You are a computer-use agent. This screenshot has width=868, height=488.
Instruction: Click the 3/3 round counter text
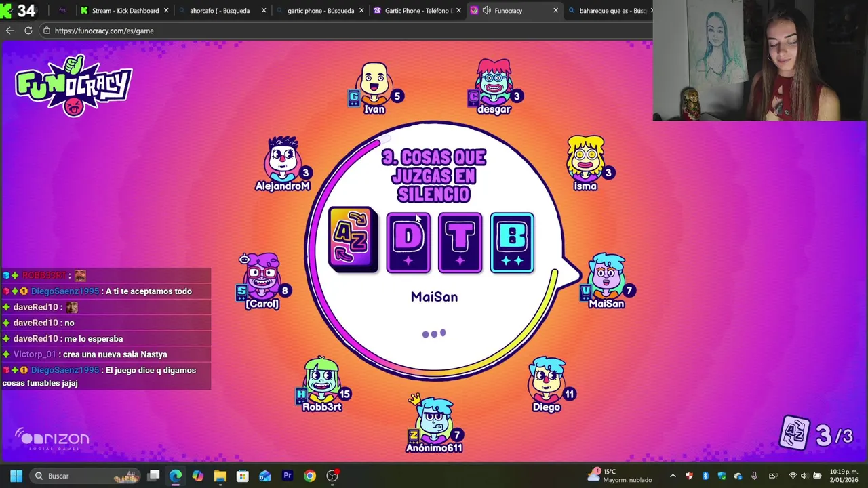tap(834, 435)
